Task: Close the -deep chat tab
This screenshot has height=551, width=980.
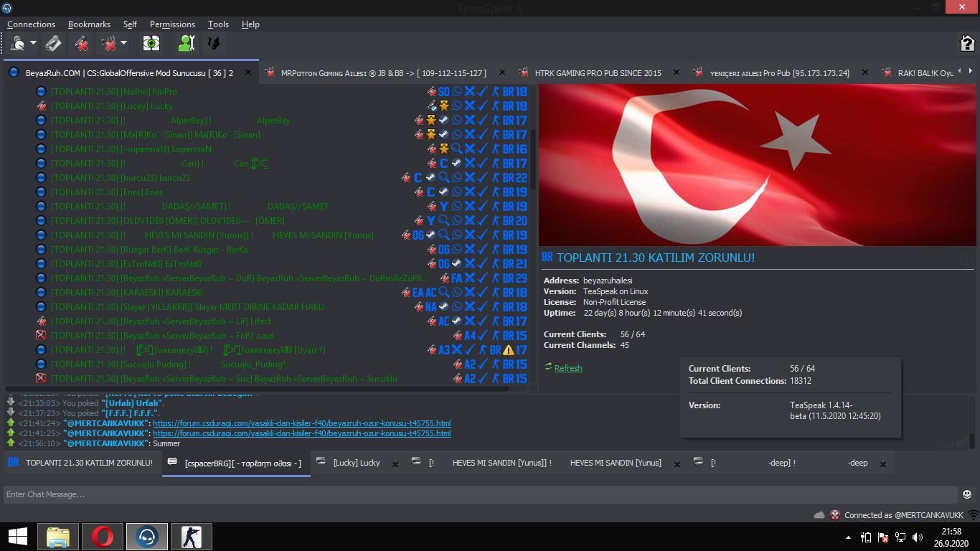Action: tap(882, 465)
